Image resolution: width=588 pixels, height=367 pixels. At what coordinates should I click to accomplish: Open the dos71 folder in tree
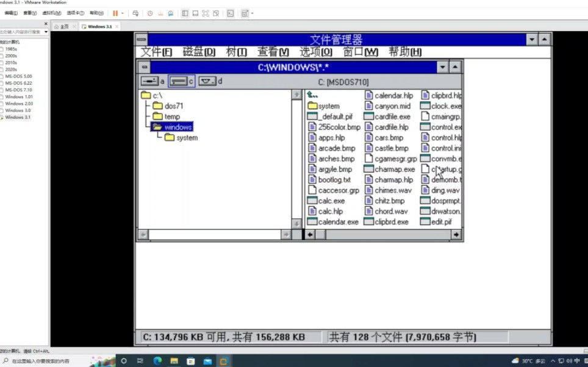[x=168, y=106]
